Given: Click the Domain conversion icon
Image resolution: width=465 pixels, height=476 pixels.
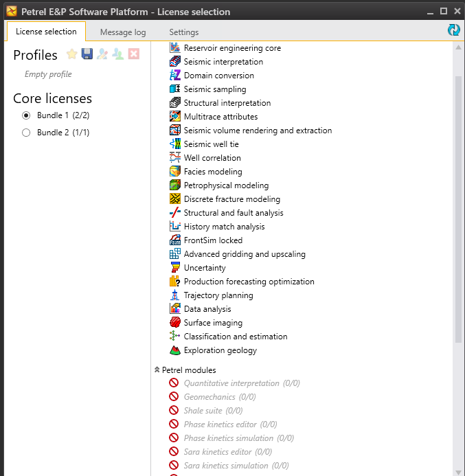Looking at the screenshot, I should click(x=175, y=76).
